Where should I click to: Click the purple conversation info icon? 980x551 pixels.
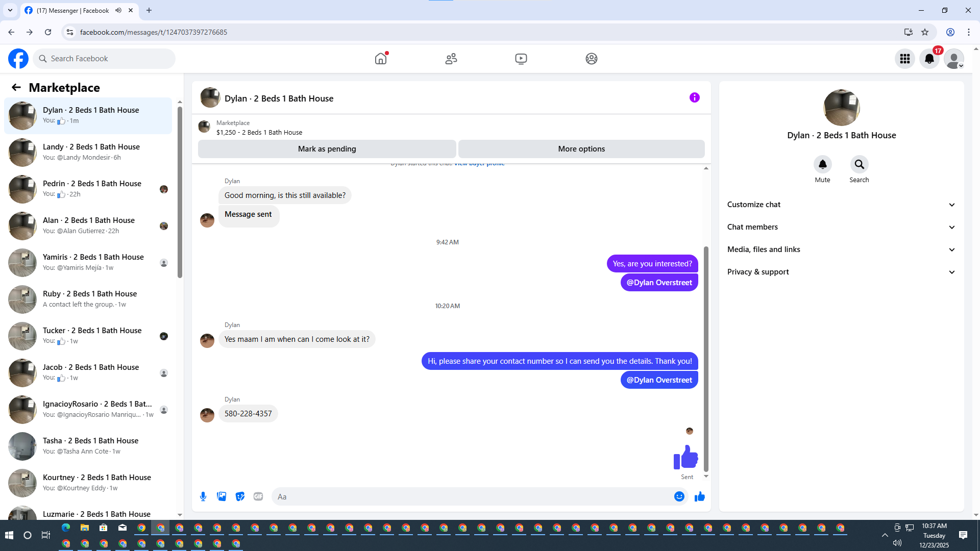click(x=694, y=97)
